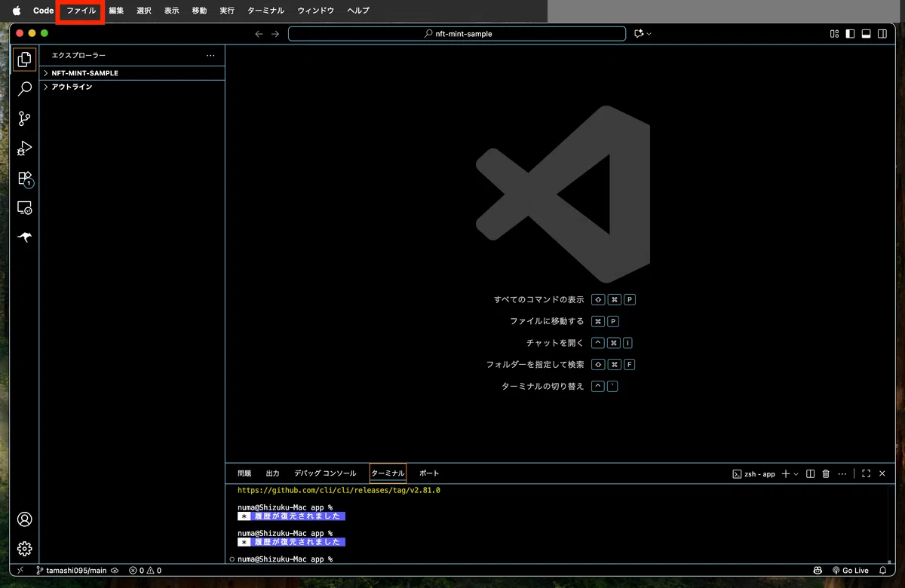Split the terminal with the split icon

[x=810, y=473]
